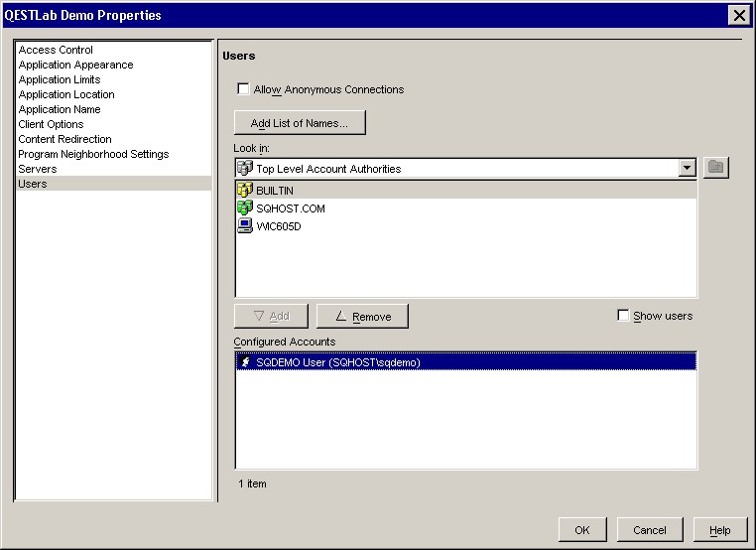
Task: Toggle the Show users checkbox
Action: (623, 316)
